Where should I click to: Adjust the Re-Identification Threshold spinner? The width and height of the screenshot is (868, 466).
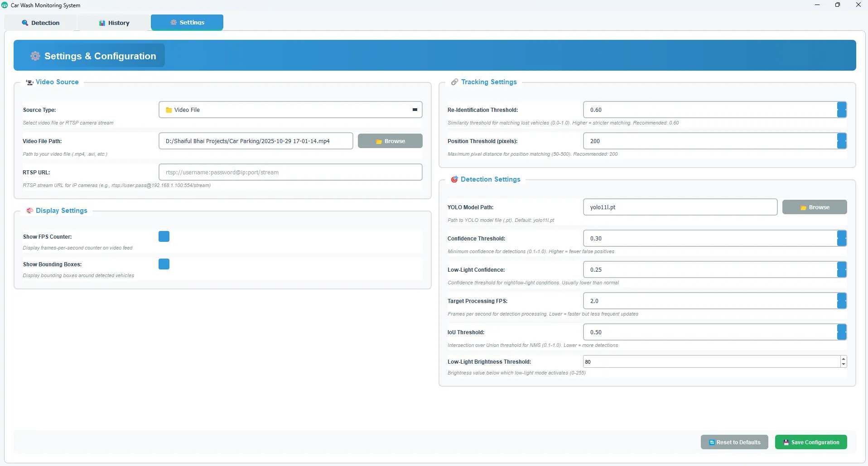842,110
